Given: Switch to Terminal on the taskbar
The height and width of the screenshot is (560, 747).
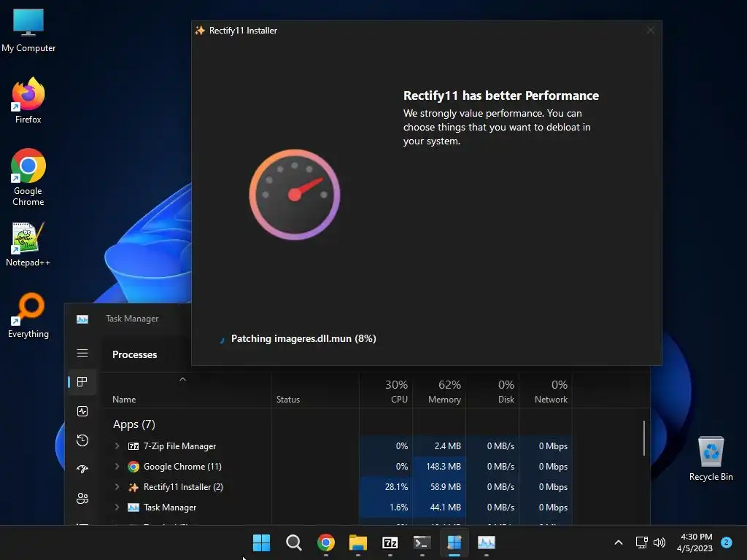Looking at the screenshot, I should (x=422, y=542).
